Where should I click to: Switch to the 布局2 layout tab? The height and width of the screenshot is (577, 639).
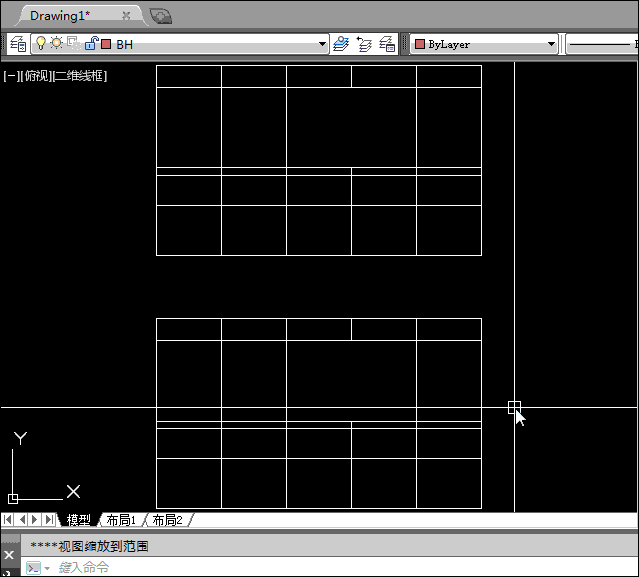(167, 520)
